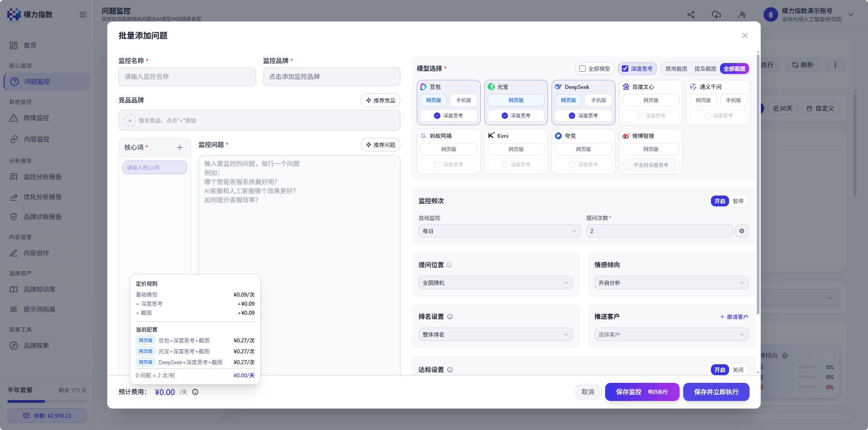Open the gear settings next to 提问次数
The image size is (868, 430).
click(x=742, y=231)
